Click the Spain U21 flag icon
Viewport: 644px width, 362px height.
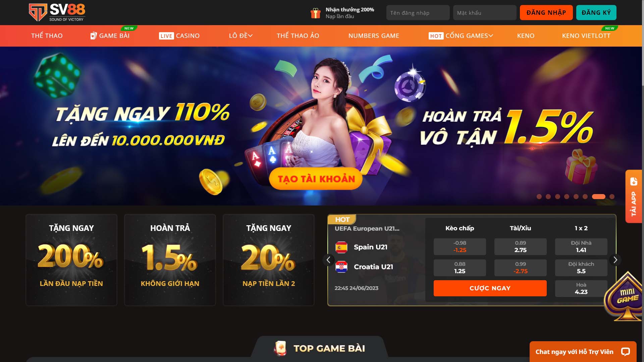(x=341, y=247)
